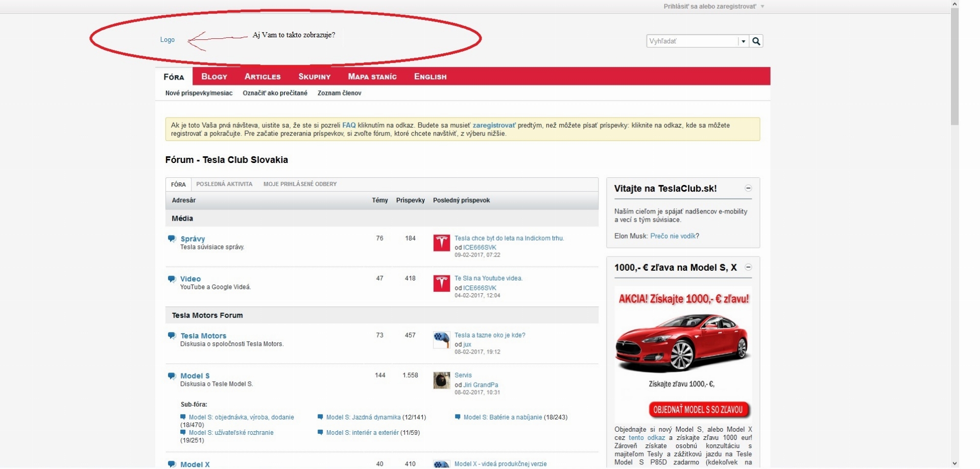Focus the Vyhľadať search field
This screenshot has width=980, height=469.
692,41
